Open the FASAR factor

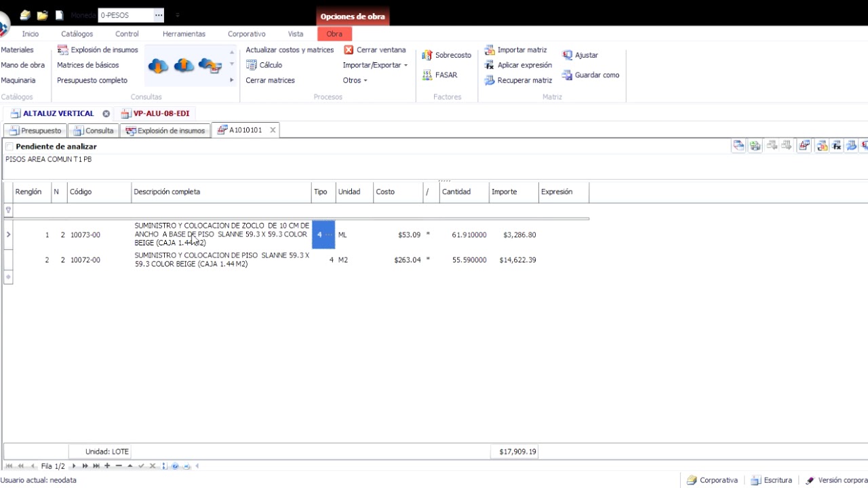click(x=439, y=75)
